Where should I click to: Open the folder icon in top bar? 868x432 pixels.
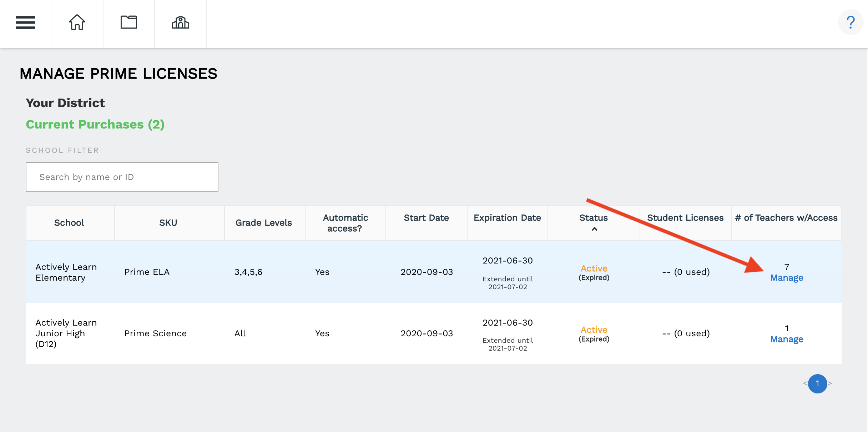coord(129,22)
